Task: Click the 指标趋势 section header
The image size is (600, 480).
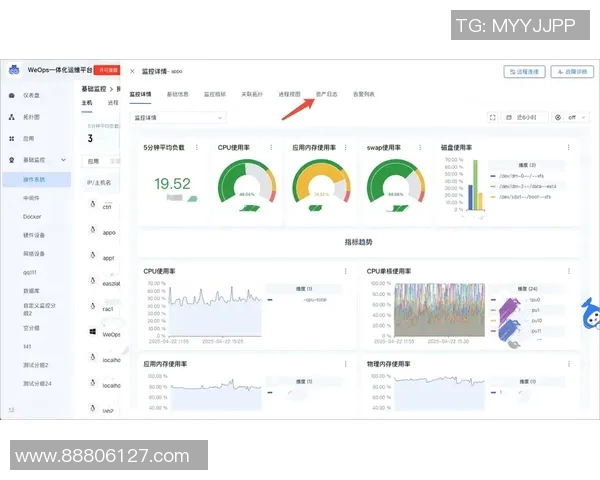Action: click(x=359, y=242)
